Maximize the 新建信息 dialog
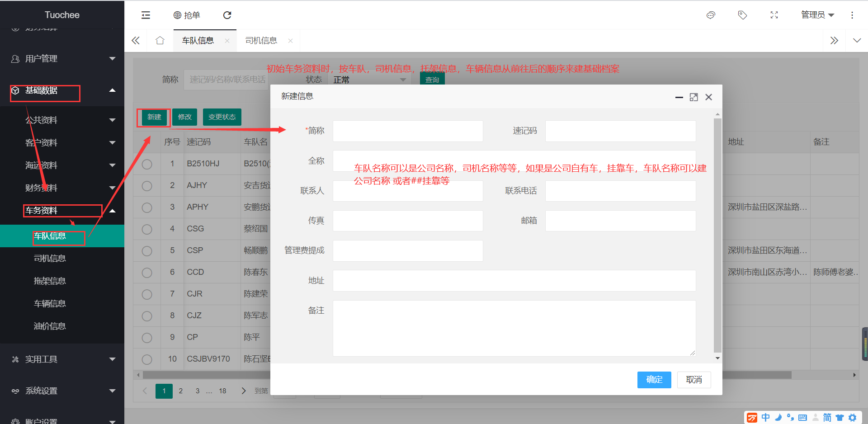This screenshot has width=868, height=424. pyautogui.click(x=693, y=97)
